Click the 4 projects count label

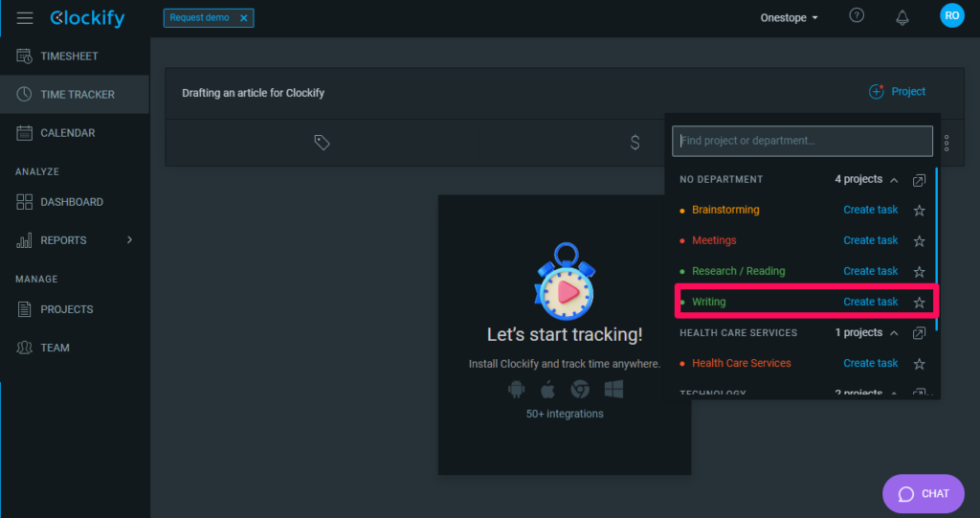tap(858, 179)
